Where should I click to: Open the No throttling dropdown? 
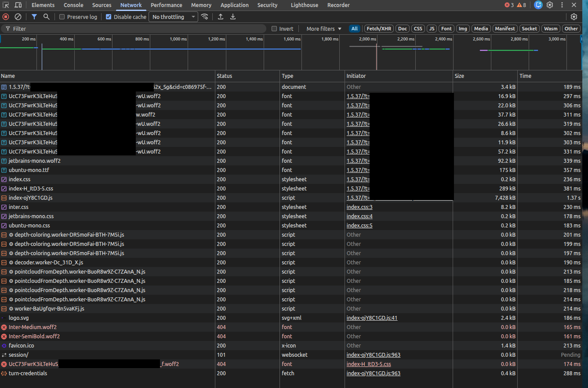click(x=173, y=17)
